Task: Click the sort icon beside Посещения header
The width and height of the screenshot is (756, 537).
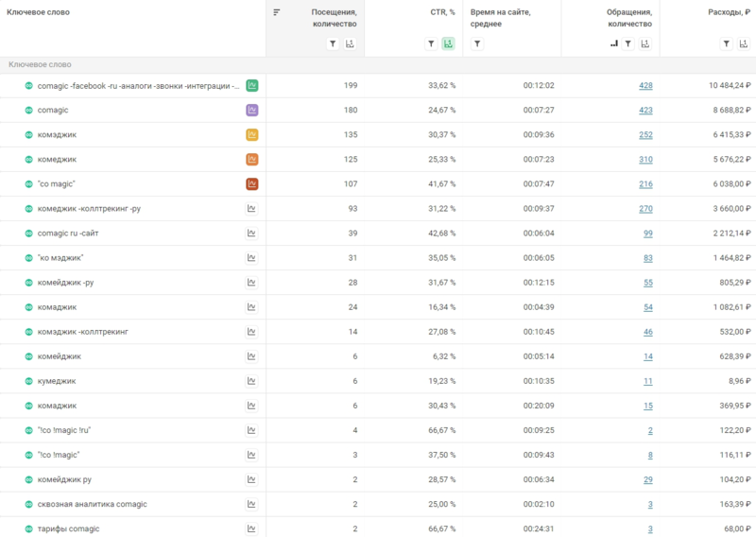Action: [276, 12]
